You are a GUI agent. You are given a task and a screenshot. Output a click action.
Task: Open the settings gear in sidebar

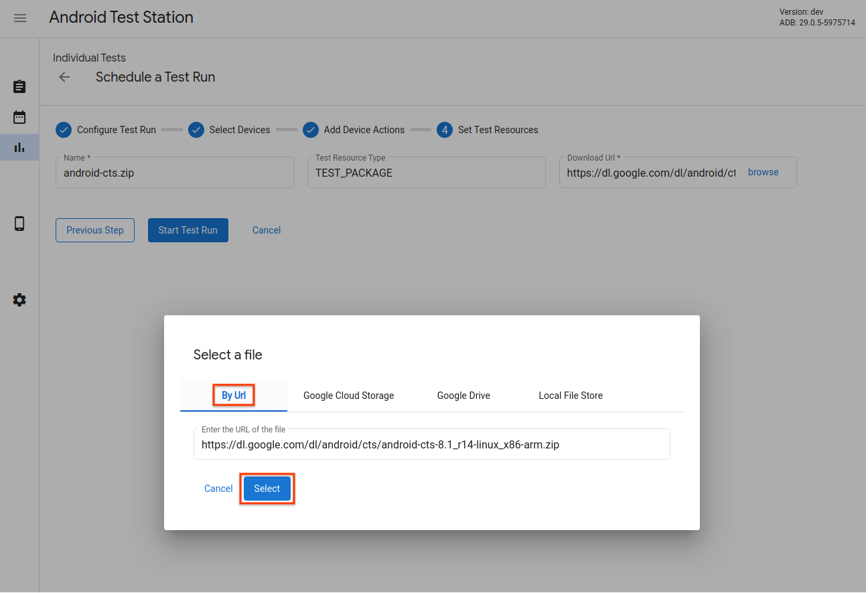19,300
